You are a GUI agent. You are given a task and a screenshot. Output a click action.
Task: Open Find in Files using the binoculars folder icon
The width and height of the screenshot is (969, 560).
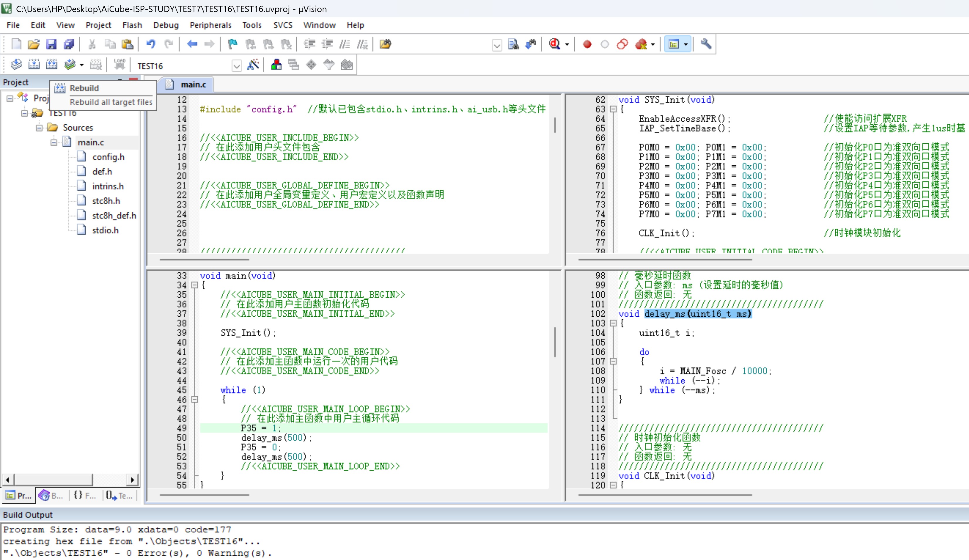tap(385, 44)
